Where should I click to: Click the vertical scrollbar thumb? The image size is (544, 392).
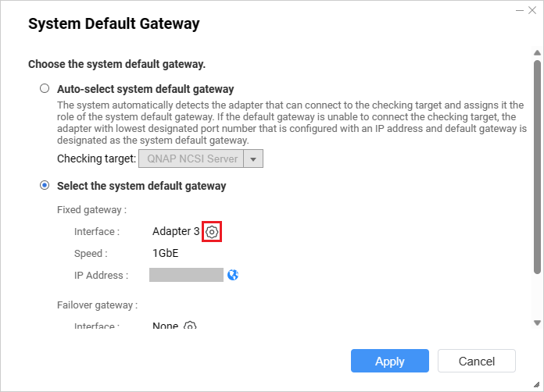(537, 167)
